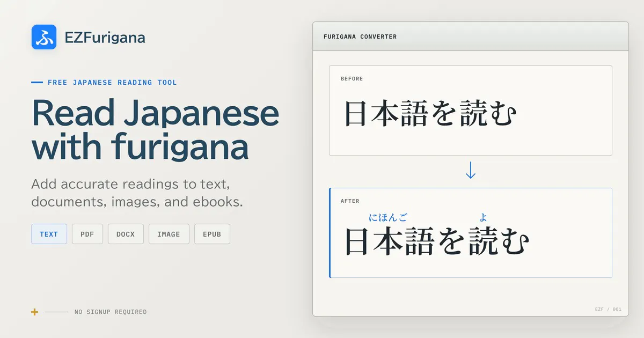Screen dimensions: 644x338
Task: Click the AFTER furigana result box
Action: (x=471, y=233)
